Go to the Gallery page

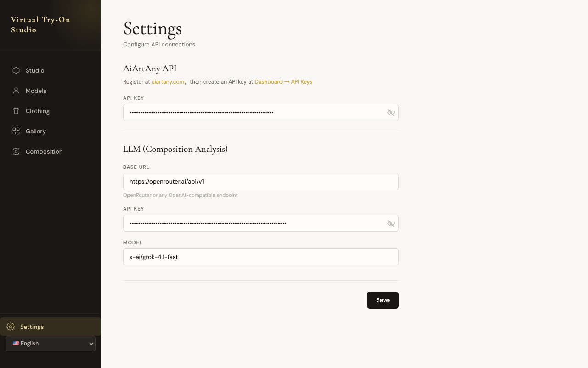coord(36,131)
